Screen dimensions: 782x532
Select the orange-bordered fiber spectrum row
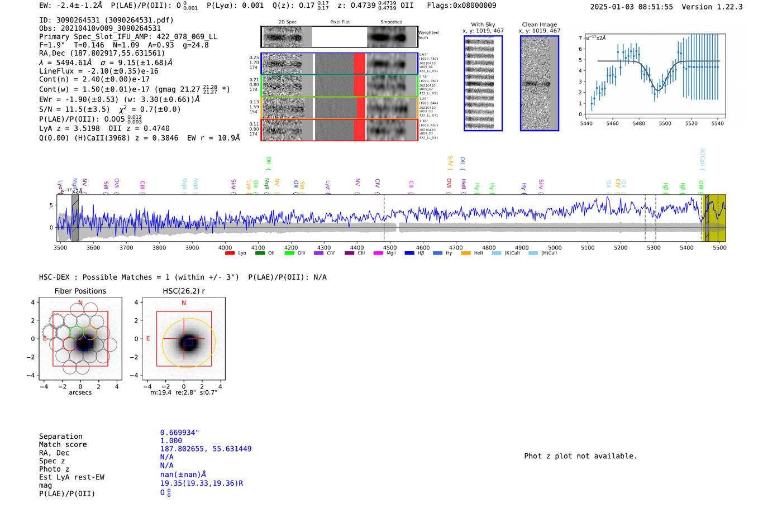340,108
